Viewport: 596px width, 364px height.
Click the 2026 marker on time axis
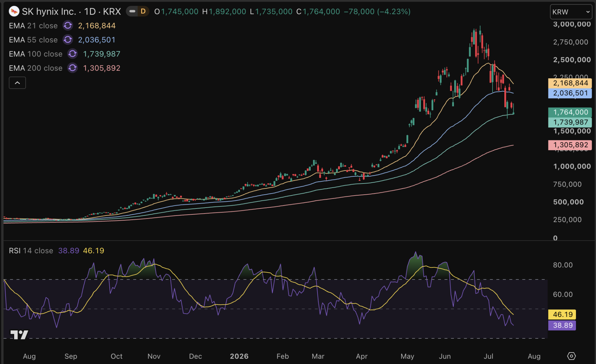[x=239, y=356]
